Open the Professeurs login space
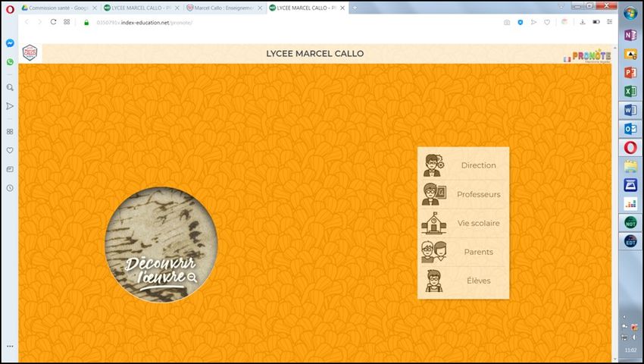644x364 pixels. point(463,194)
